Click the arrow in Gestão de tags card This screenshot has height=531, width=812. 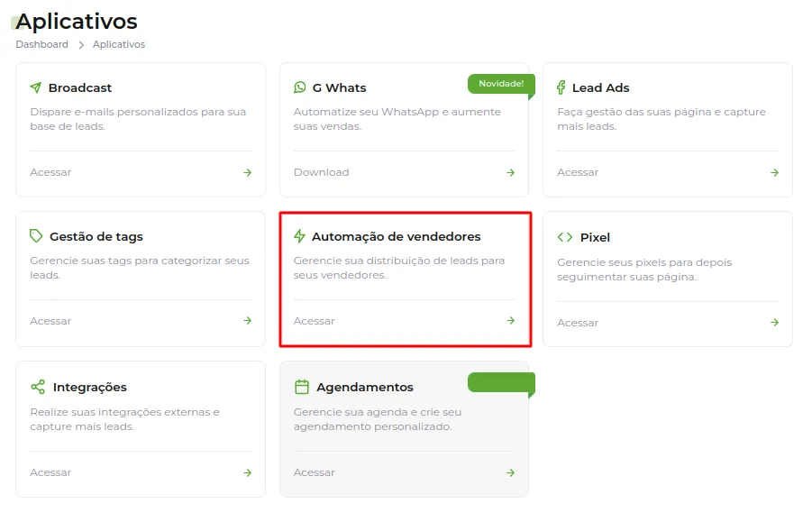pos(248,321)
